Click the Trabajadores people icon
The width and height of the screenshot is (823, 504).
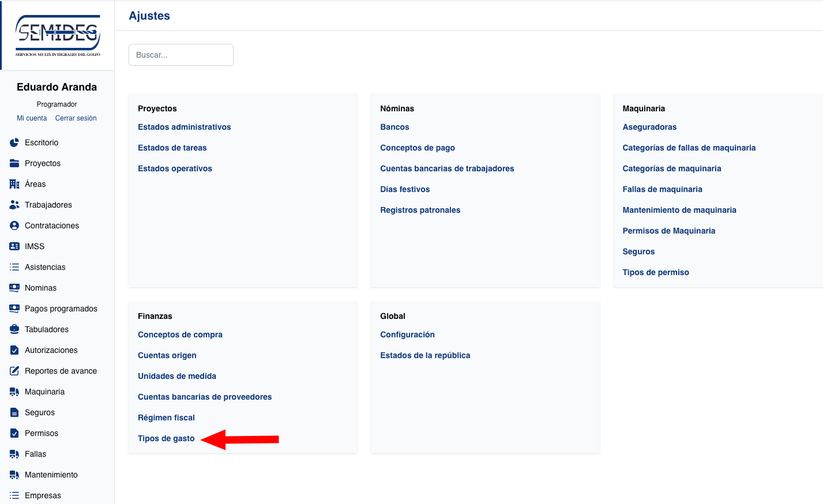14,205
